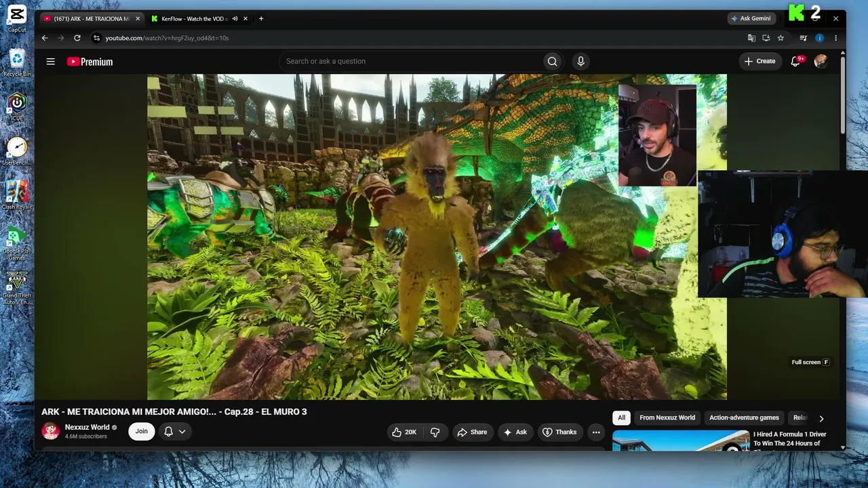Dislike the video with thumbs down
This screenshot has width=868, height=488.
(435, 432)
